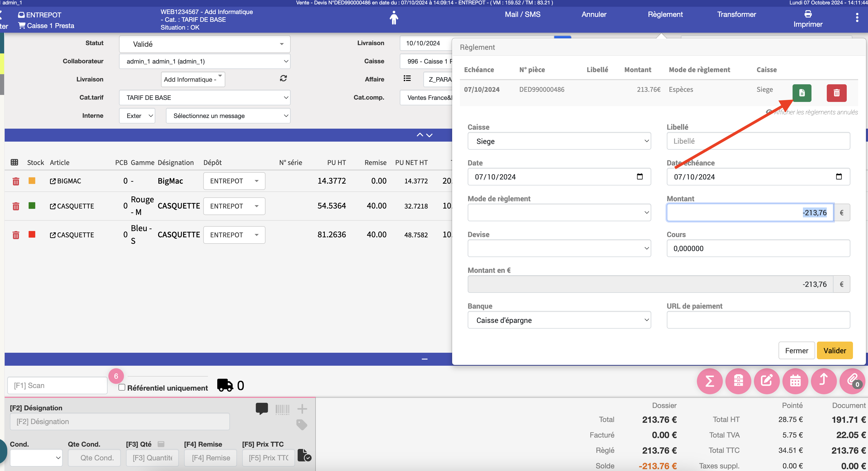Click the pink sigma totals button
The image size is (868, 471).
point(709,381)
